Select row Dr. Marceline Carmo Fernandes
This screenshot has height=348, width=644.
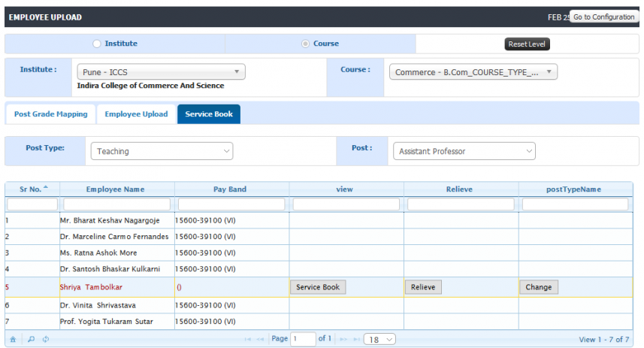coord(319,237)
